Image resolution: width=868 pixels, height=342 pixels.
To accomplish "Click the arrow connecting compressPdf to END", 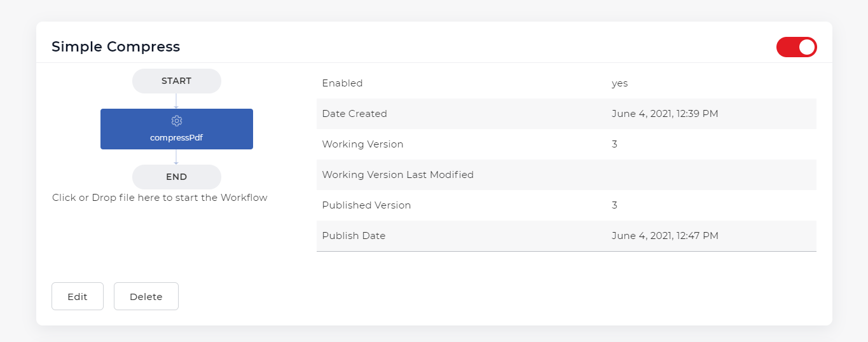I will pos(177,157).
